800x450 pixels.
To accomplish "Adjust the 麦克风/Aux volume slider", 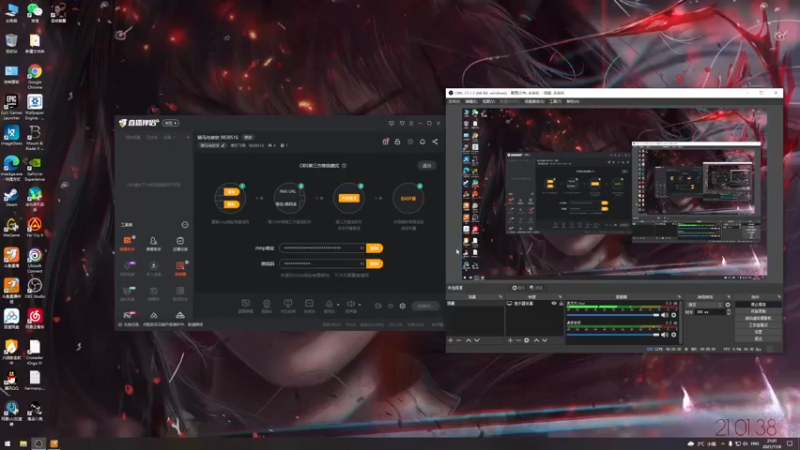I will click(613, 315).
